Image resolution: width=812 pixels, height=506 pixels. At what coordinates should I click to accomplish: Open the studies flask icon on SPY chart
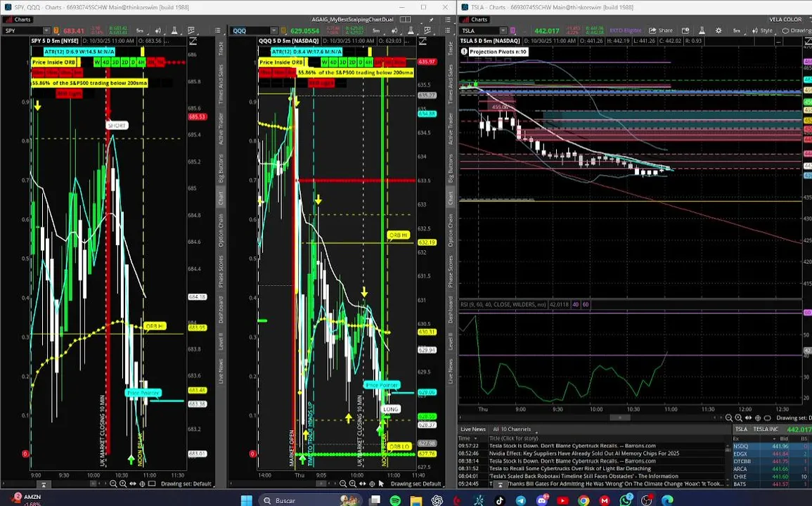pyautogui.click(x=174, y=30)
